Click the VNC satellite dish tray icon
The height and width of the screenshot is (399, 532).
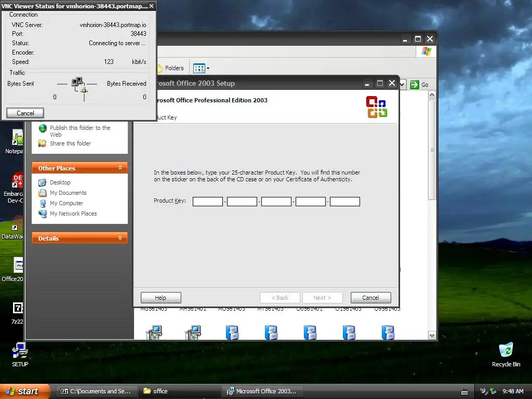pyautogui.click(x=484, y=391)
